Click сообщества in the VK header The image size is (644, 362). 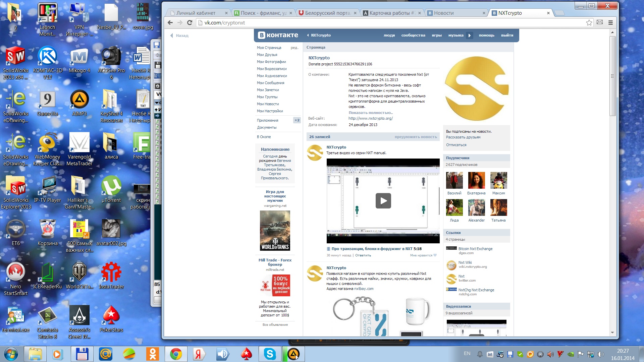[x=413, y=35]
